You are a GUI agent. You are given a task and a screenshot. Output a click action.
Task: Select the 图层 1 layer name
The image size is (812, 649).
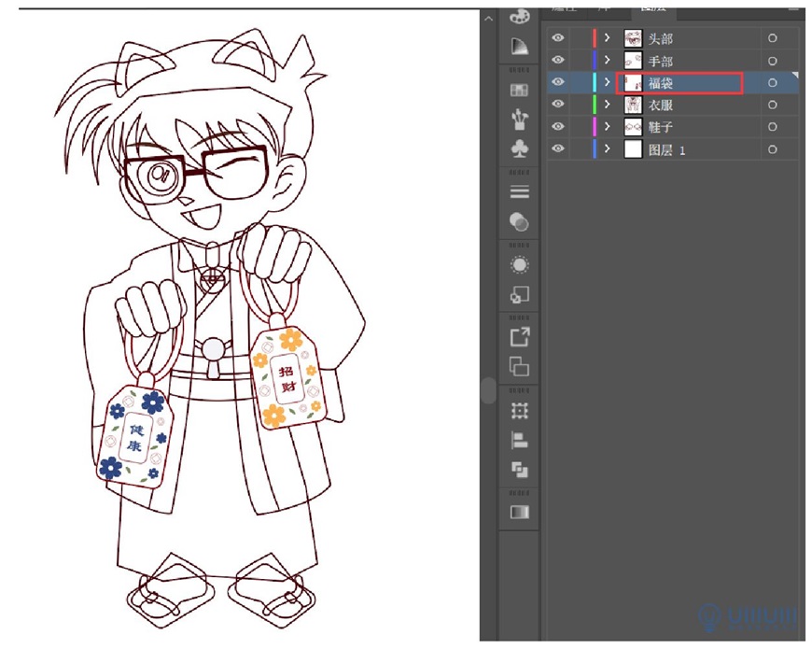[667, 150]
